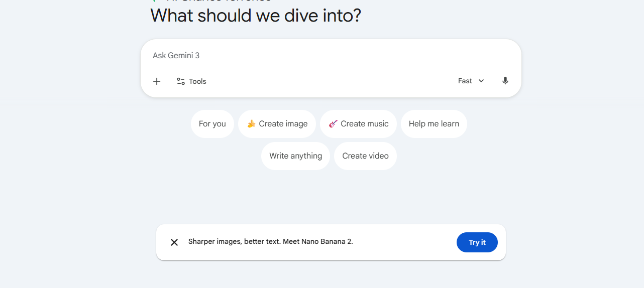Image resolution: width=644 pixels, height=288 pixels.
Task: Click the Create image chip label
Action: point(283,124)
